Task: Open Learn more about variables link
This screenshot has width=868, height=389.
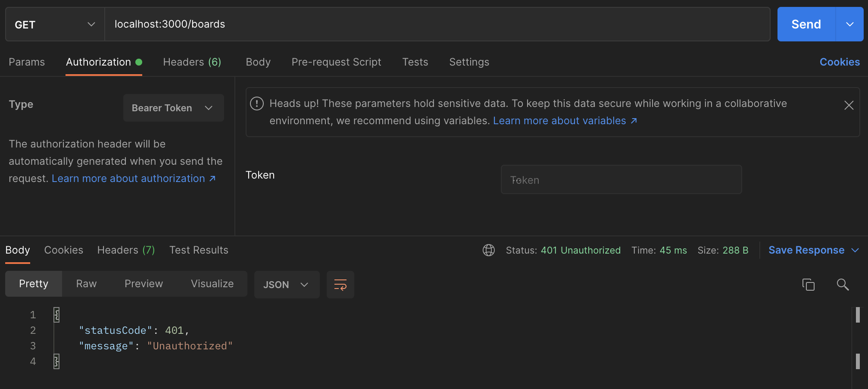Action: tap(565, 121)
